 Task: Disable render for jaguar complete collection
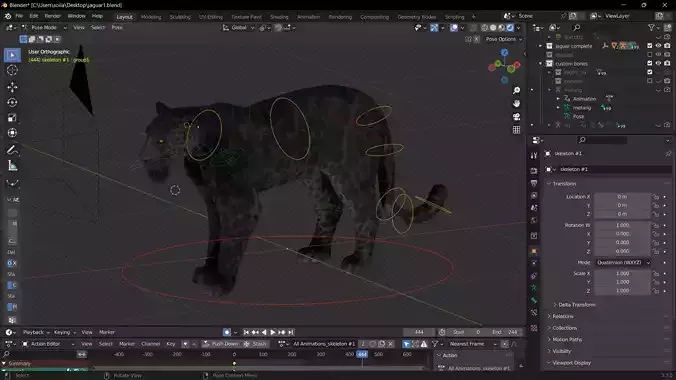667,46
